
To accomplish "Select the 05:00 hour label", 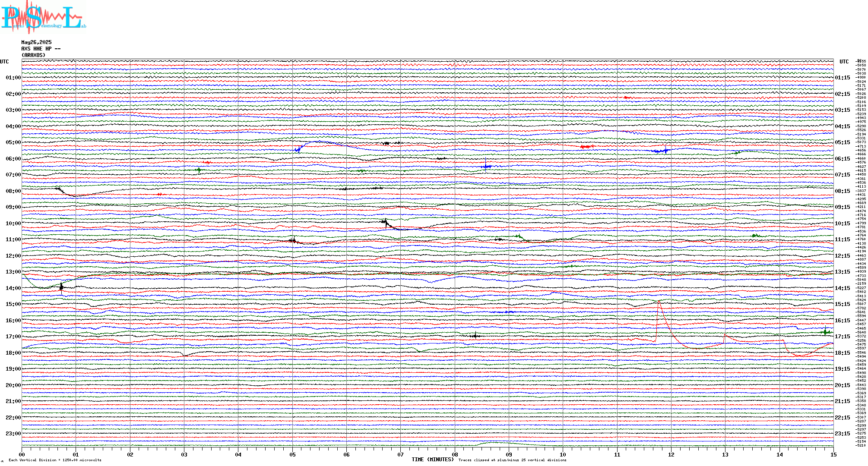I will pyautogui.click(x=13, y=142).
